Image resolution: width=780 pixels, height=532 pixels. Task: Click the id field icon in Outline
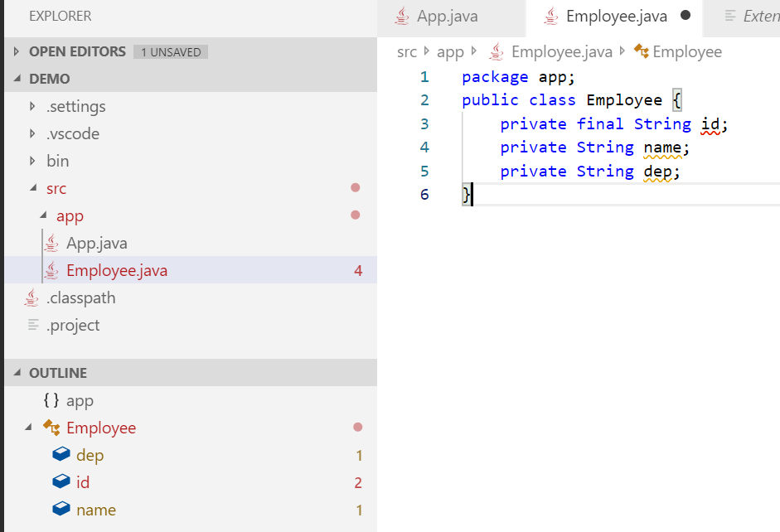tap(61, 482)
